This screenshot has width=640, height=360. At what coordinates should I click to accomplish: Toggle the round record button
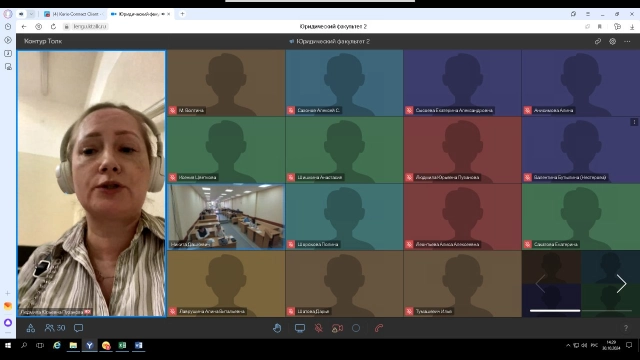[x=356, y=328]
